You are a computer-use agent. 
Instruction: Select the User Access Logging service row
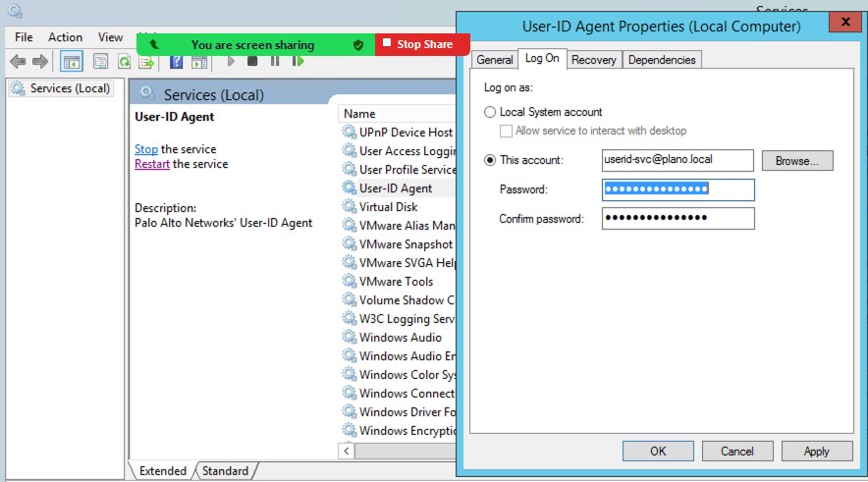(x=398, y=150)
